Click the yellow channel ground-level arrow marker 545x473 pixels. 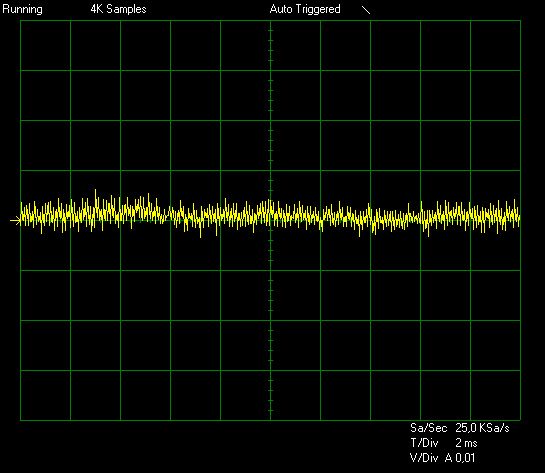15,220
